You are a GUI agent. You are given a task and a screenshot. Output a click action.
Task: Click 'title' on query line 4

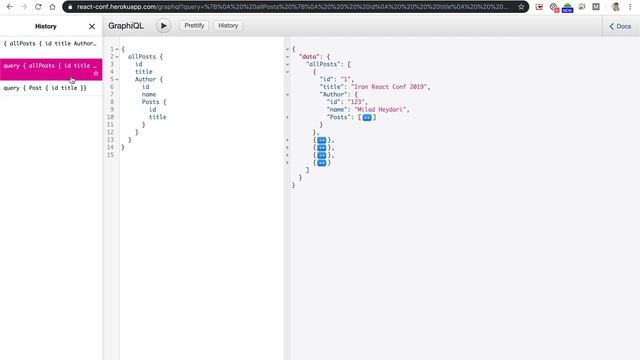(144, 72)
